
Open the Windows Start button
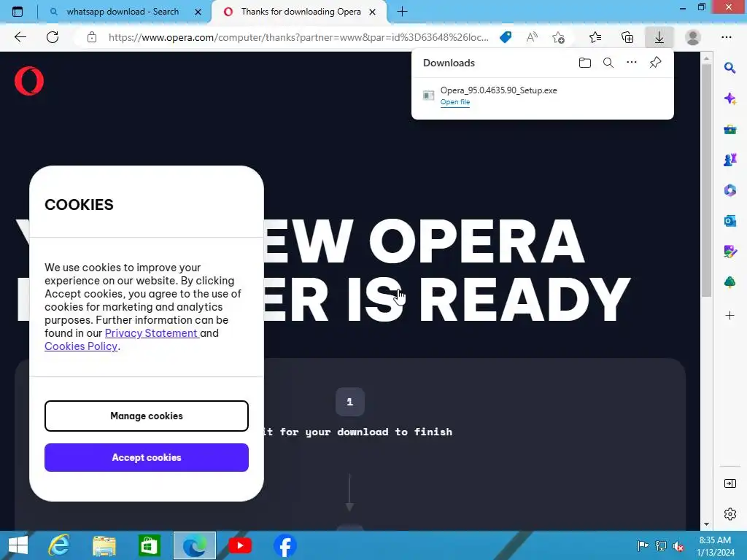18,545
